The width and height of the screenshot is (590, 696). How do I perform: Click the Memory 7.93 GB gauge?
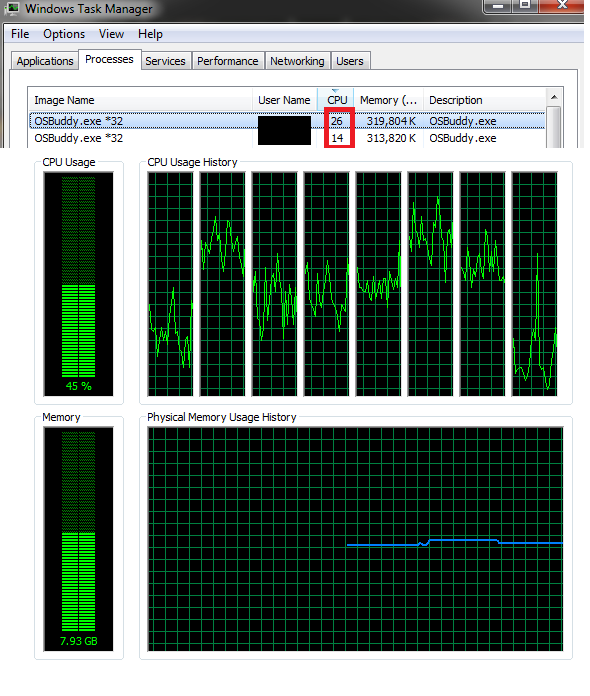point(79,539)
